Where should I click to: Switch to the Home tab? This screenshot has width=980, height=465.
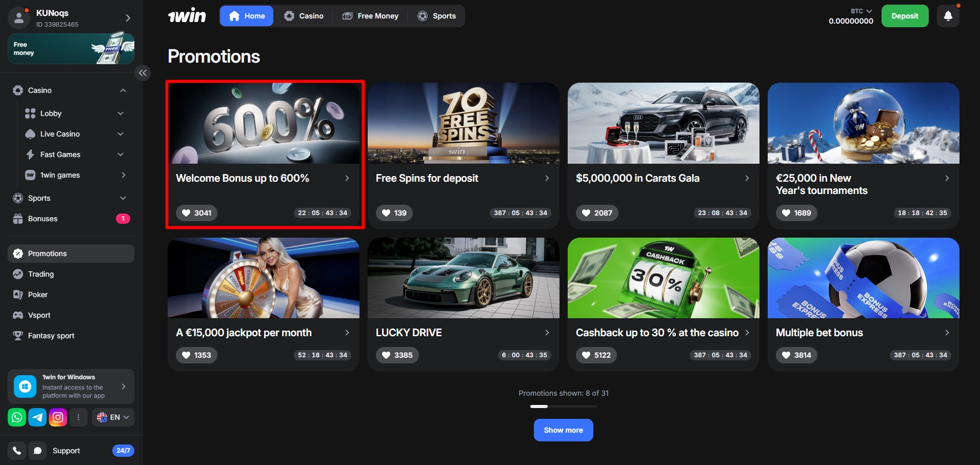[247, 16]
